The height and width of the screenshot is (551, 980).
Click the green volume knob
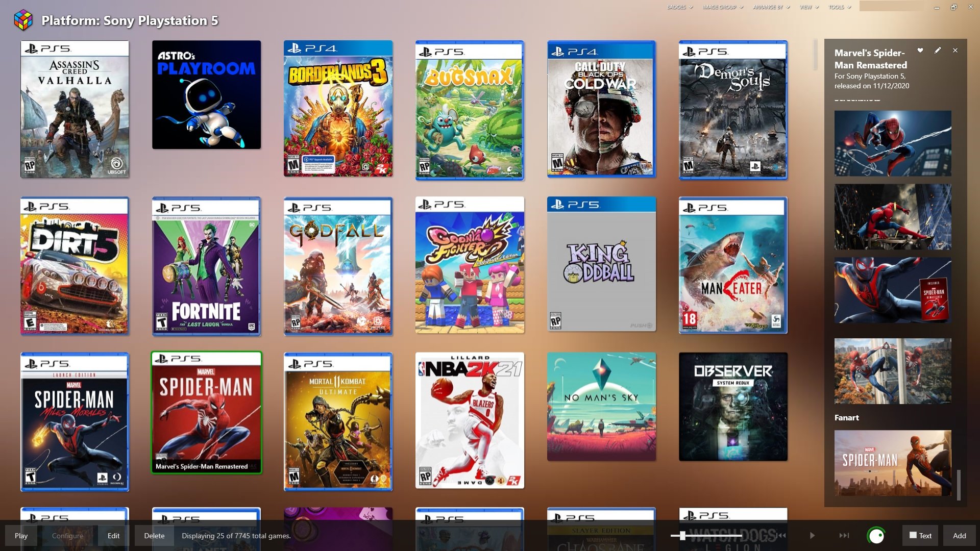point(876,536)
